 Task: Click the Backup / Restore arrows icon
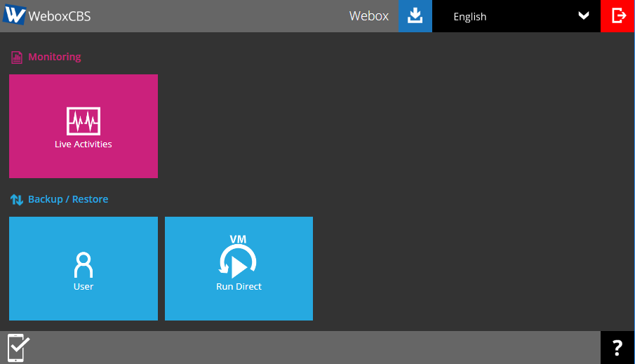coord(17,200)
